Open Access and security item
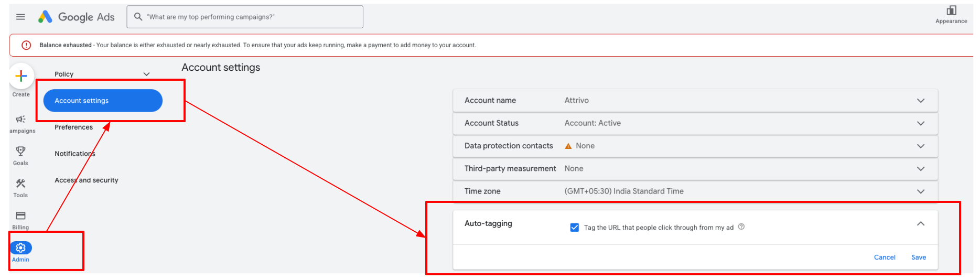The height and width of the screenshot is (280, 980). tap(87, 180)
